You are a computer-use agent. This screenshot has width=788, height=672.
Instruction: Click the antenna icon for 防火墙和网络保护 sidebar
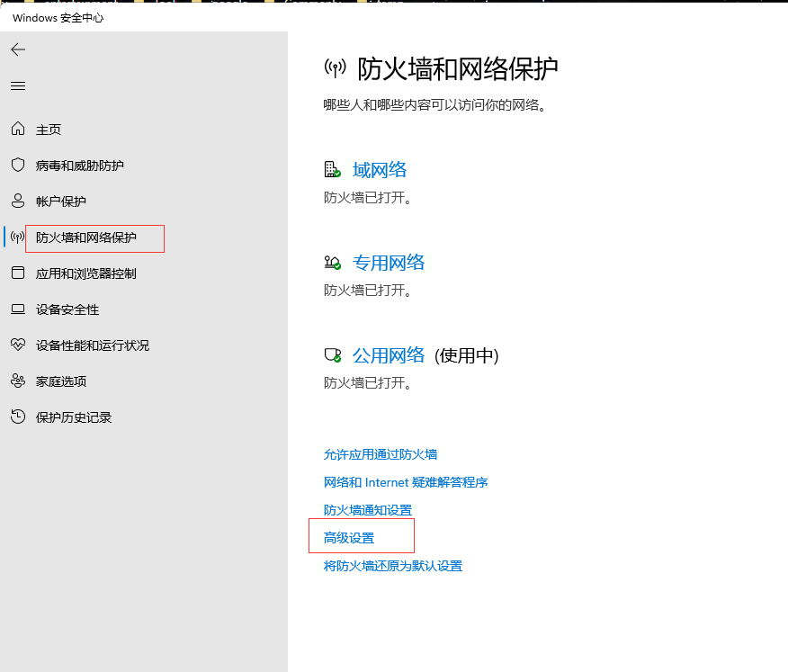pos(18,237)
